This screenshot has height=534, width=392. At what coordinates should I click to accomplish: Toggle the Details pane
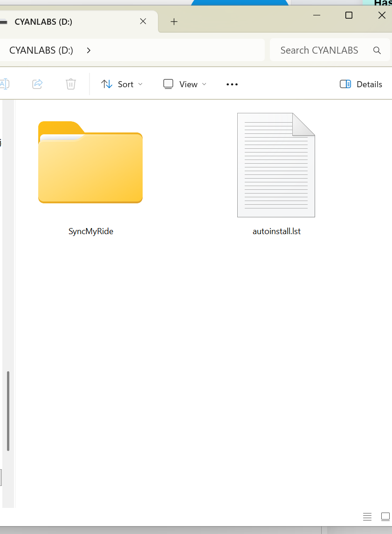coord(361,84)
